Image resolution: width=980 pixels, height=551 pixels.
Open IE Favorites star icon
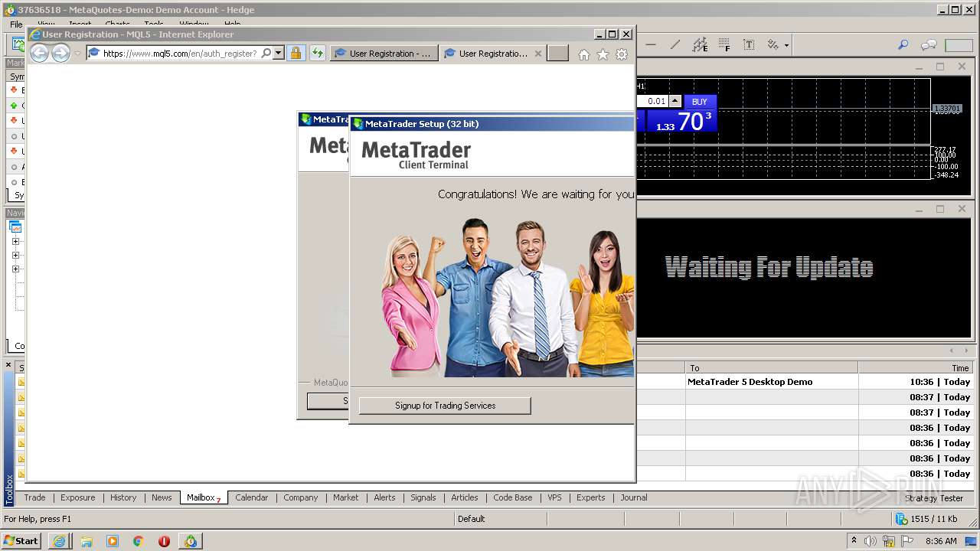(x=603, y=54)
